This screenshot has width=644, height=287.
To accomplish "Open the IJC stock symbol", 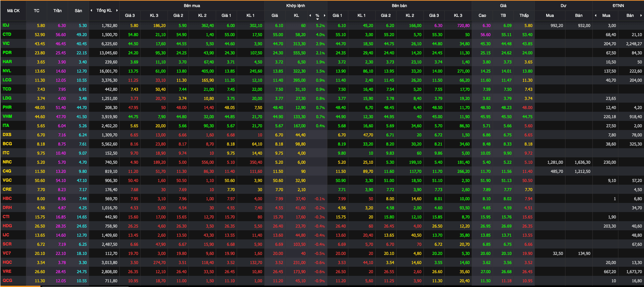I will (x=6, y=235).
